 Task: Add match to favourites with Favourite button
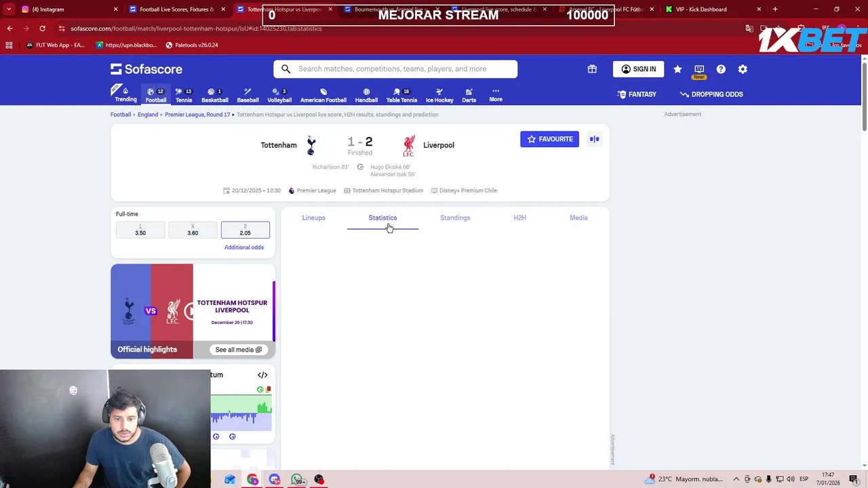click(549, 139)
